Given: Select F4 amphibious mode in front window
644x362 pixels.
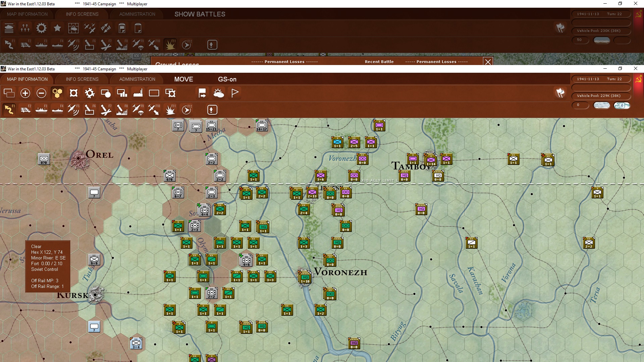Looking at the screenshot, I should 57,110.
